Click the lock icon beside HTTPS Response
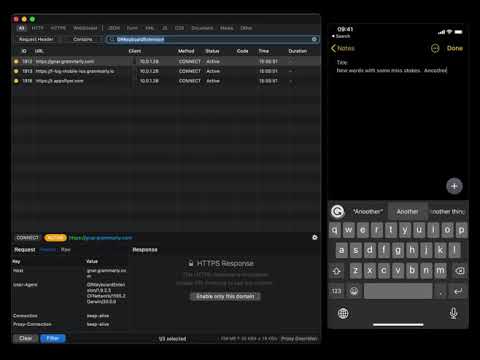 (x=191, y=263)
